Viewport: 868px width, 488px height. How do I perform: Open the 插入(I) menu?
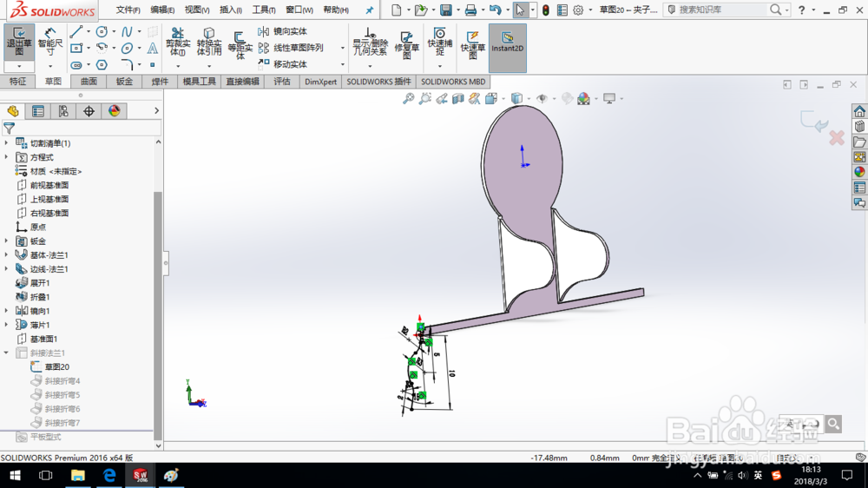coord(231,10)
